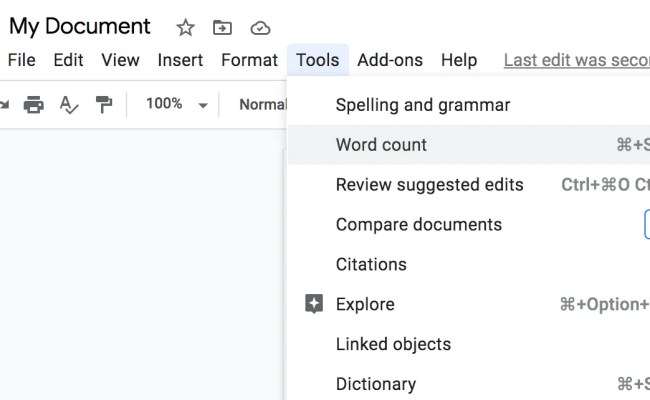Screen dimensions: 650x400
Task: Open the Normal text style dropdown
Action: (x=262, y=104)
